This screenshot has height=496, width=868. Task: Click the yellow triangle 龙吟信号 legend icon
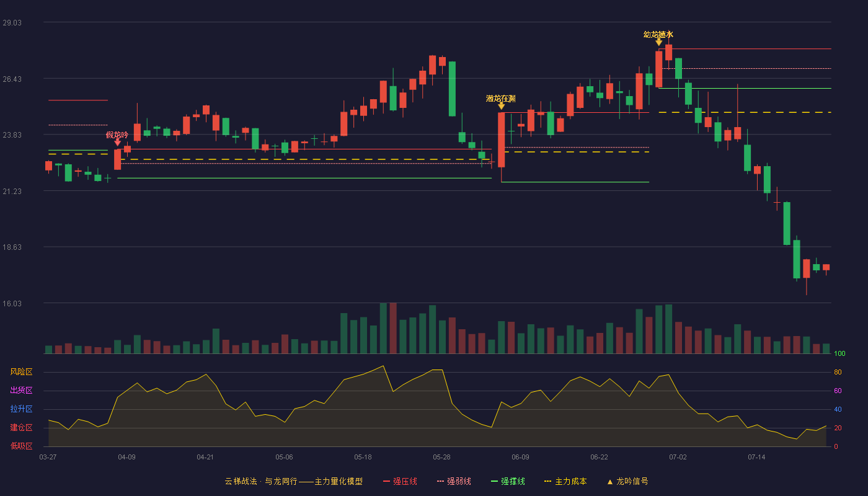[609, 482]
